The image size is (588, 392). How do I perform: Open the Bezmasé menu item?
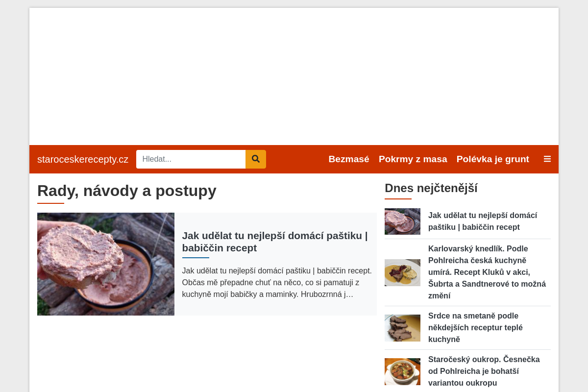coord(349,159)
